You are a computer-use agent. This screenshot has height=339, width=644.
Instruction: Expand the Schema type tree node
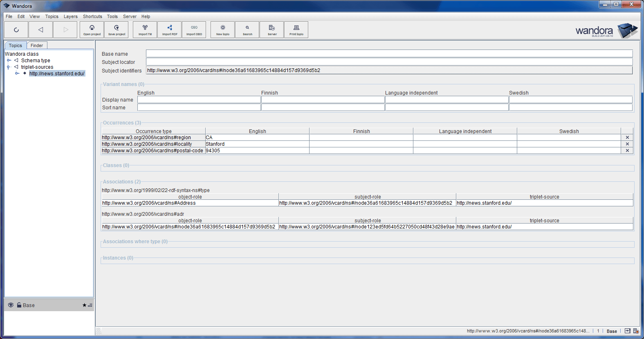point(9,60)
